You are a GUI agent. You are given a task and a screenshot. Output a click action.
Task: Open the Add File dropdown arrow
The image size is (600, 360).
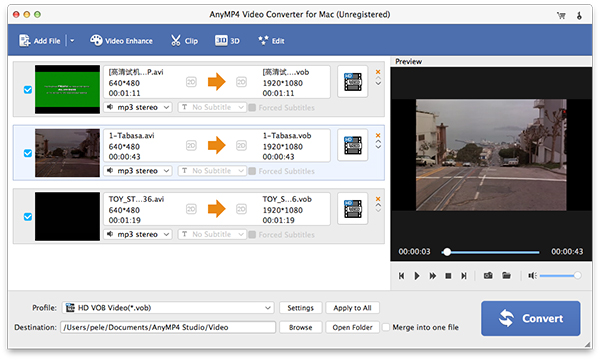[72, 41]
